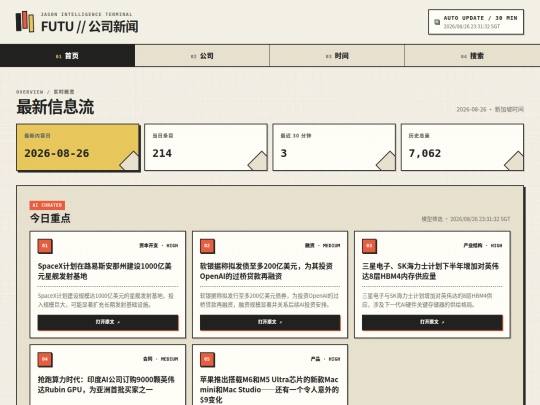
Task: Click the 软银 200亿美元 OpenAI headline
Action: pos(266,271)
